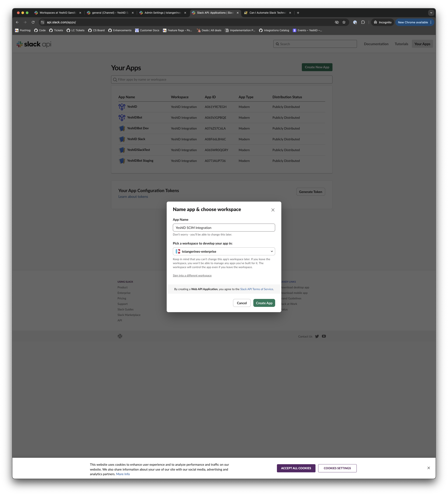Switch to general (Channel) browser tab
Screen dimensions: 448x495
click(x=110, y=13)
